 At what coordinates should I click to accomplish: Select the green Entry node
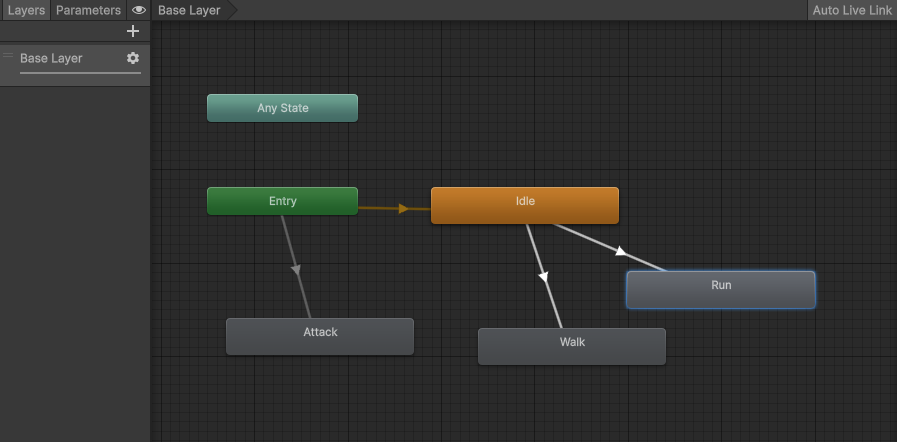tap(282, 201)
